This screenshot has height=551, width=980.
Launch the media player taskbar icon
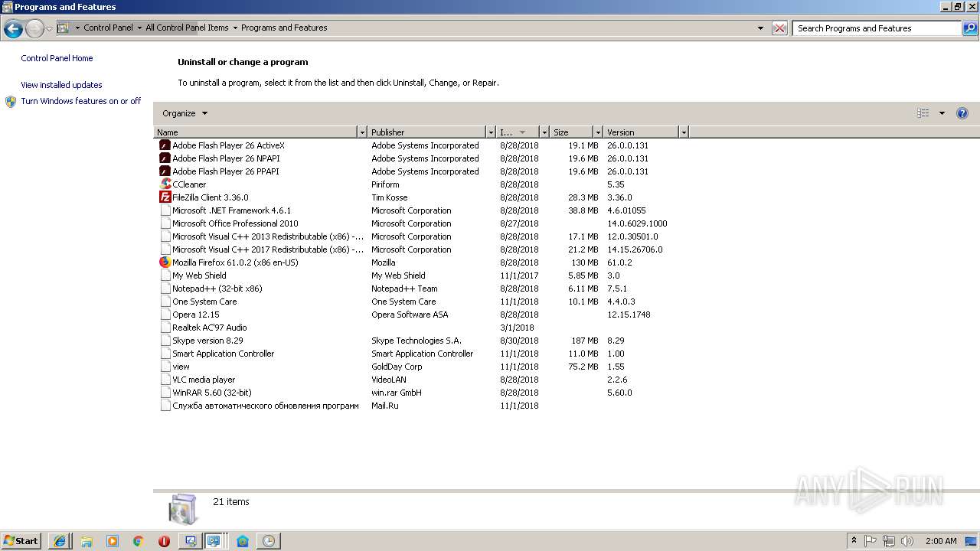pos(113,541)
